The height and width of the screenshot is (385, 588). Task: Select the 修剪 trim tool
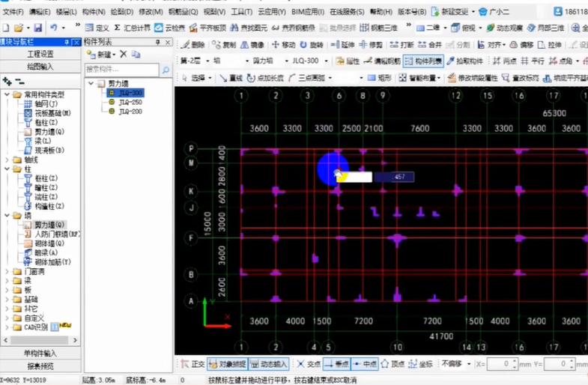(x=371, y=45)
